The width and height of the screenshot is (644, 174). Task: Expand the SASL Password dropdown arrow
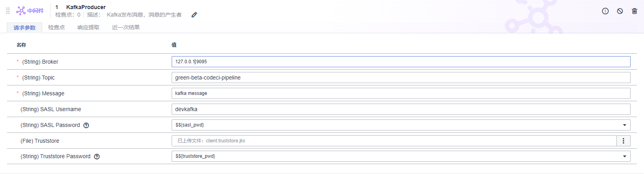(625, 125)
